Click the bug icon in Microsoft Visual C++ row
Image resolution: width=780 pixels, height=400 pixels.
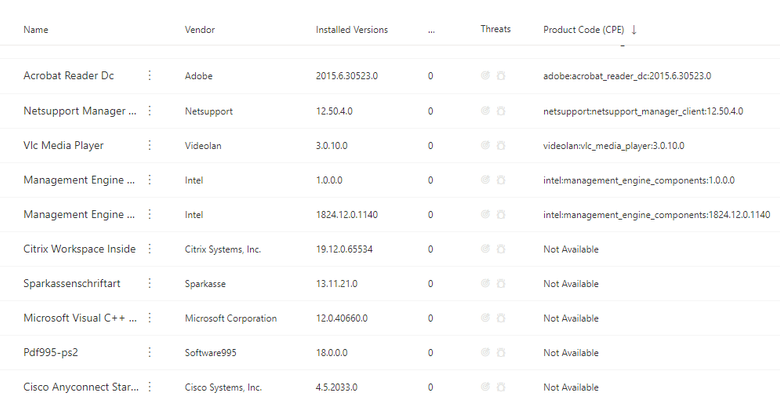pyautogui.click(x=501, y=318)
